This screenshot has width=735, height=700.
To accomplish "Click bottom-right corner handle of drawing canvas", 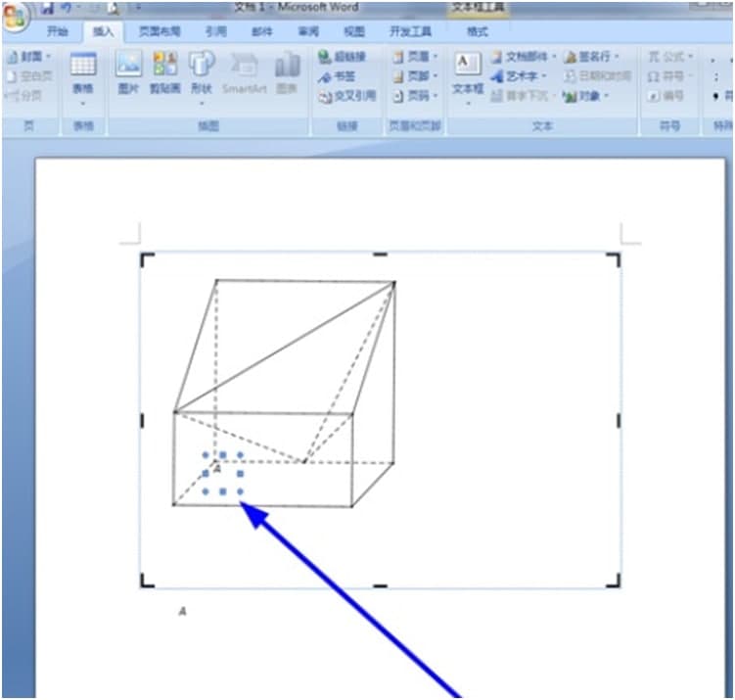I will click(x=614, y=581).
